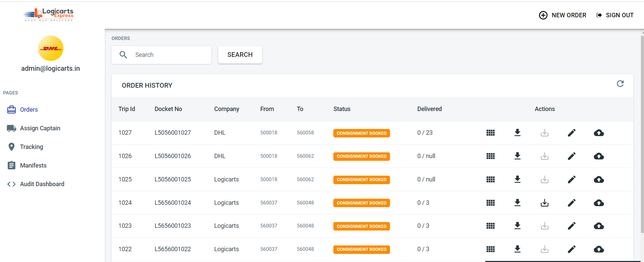
Task: Open Audit Dashboard from sidebar
Action: pyautogui.click(x=42, y=184)
